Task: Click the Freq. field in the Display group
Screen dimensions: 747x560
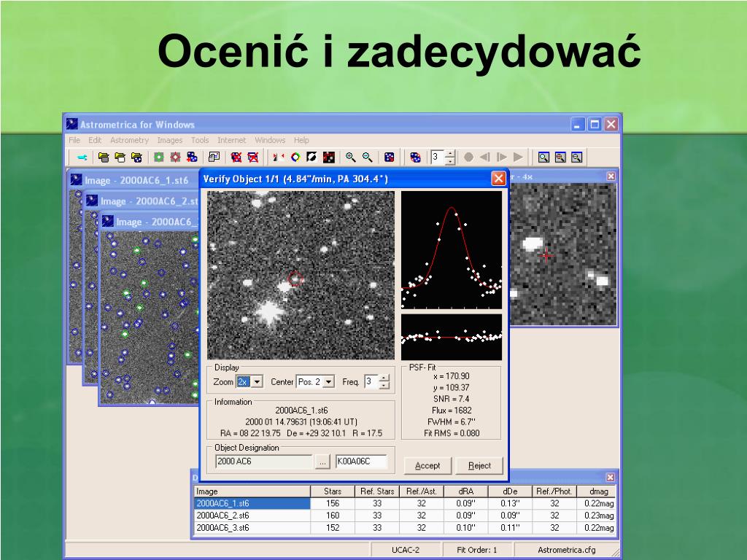Action: (371, 382)
